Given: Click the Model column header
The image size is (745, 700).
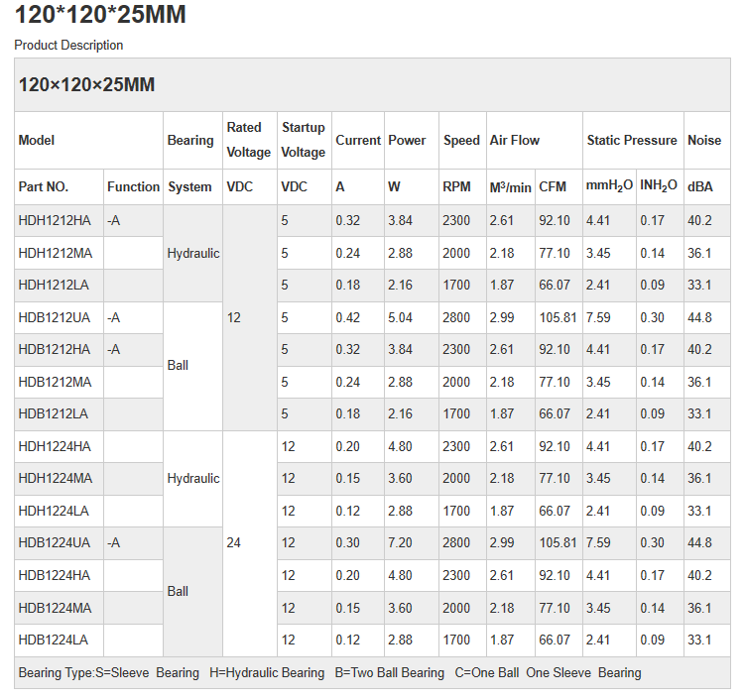Looking at the screenshot, I should [37, 140].
